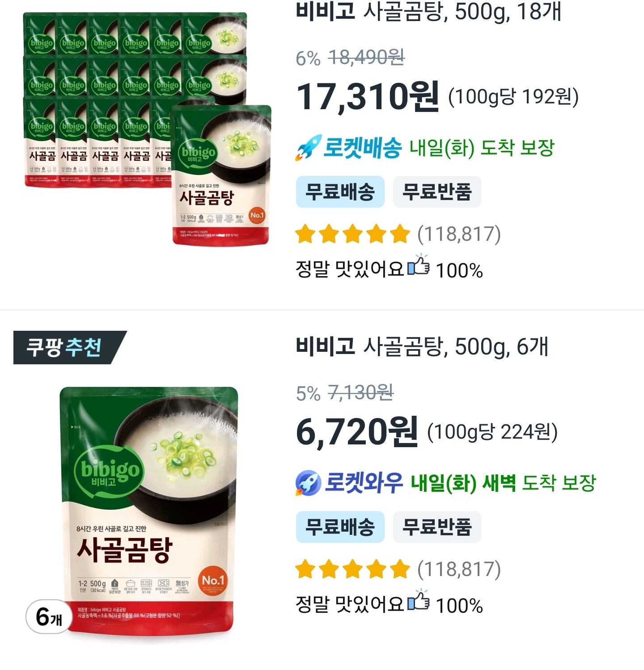This screenshot has width=644, height=670.
Task: Open the 18-pack 사골곰탕 product image
Action: 147,129
